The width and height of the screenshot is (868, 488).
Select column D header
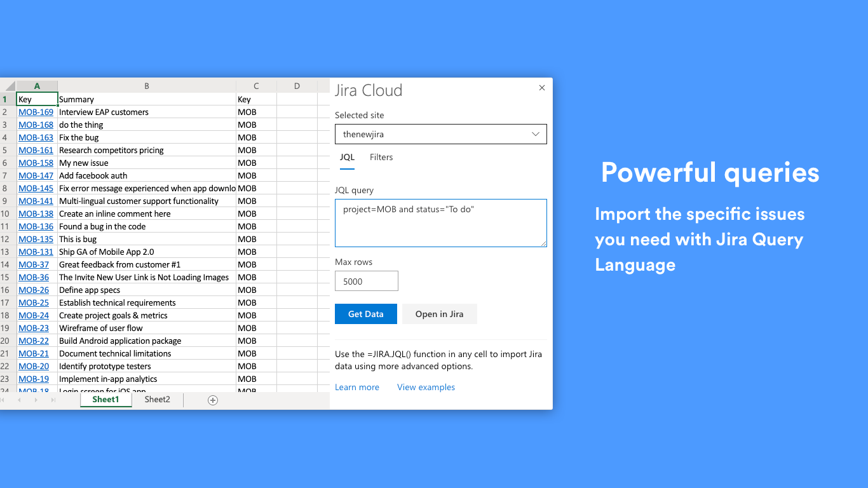click(x=297, y=86)
